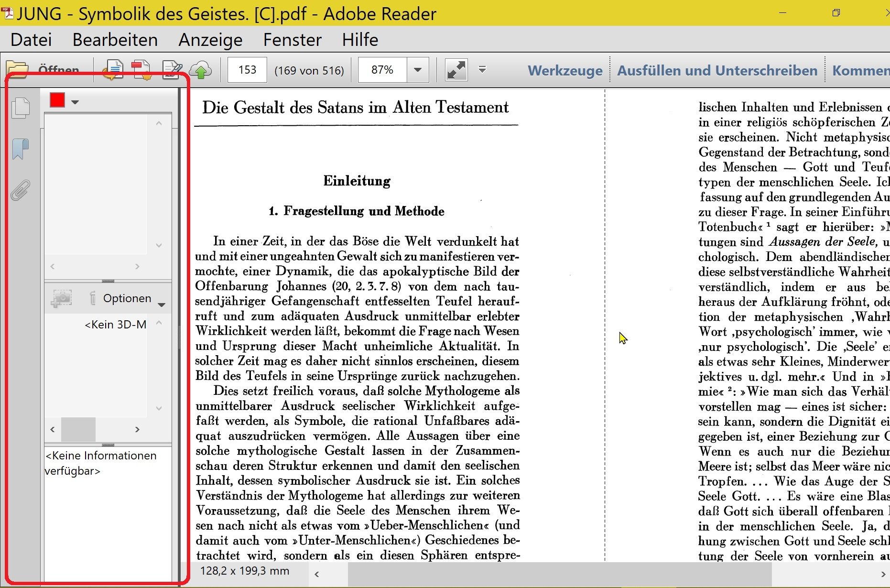Open the Anzeige menu
890x588 pixels.
pyautogui.click(x=210, y=40)
